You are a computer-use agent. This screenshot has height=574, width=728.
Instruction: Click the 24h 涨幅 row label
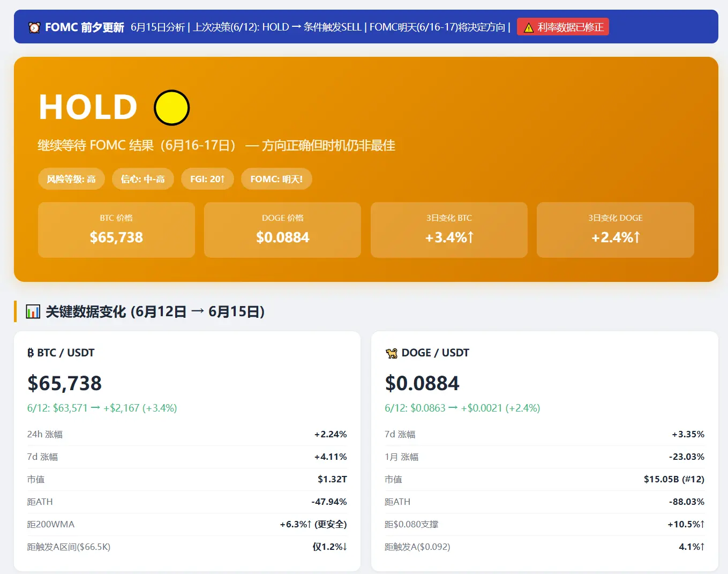tap(45, 434)
